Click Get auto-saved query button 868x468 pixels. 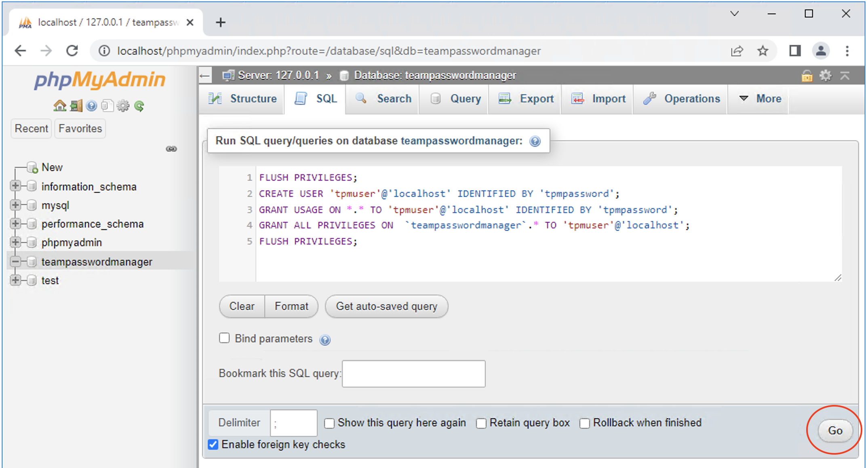tap(386, 306)
